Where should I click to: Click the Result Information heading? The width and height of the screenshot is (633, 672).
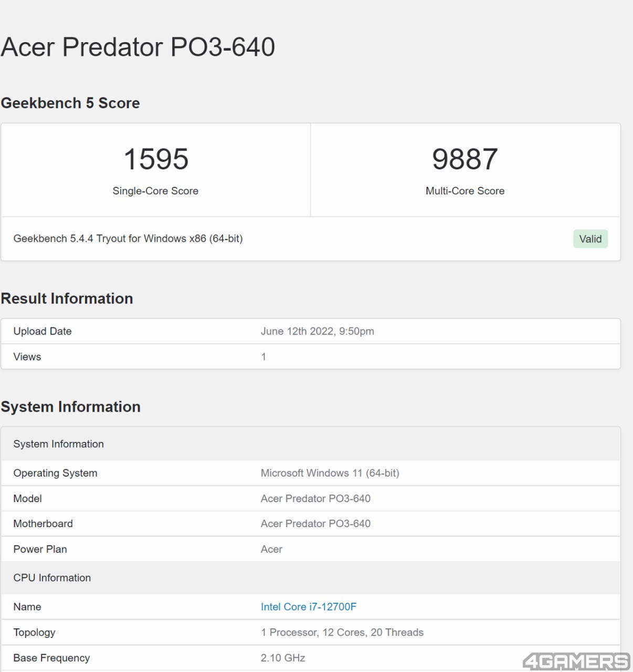67,298
